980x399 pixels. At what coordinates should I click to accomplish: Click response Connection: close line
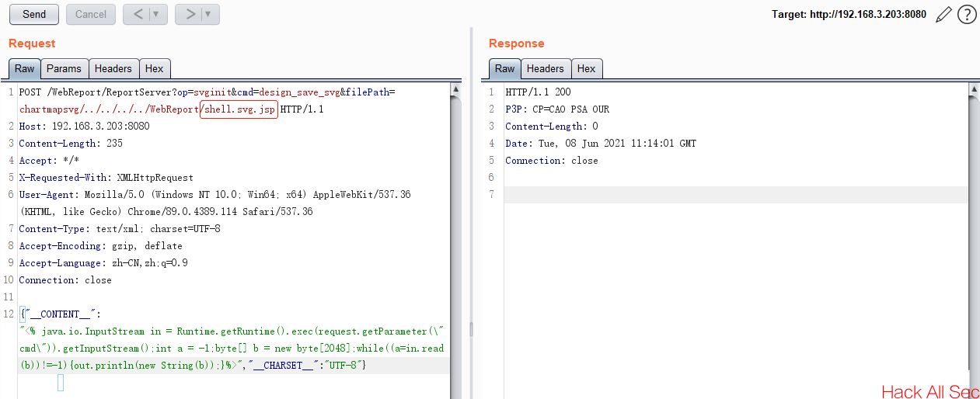[552, 161]
